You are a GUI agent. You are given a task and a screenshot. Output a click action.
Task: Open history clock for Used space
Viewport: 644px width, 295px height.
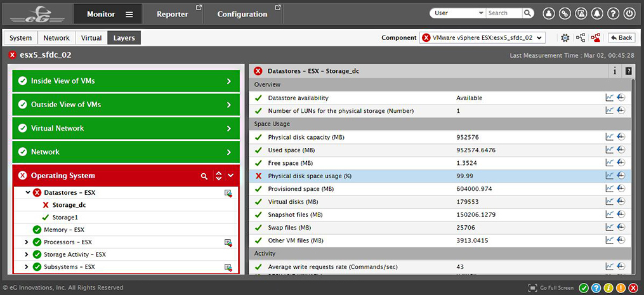[x=621, y=150]
